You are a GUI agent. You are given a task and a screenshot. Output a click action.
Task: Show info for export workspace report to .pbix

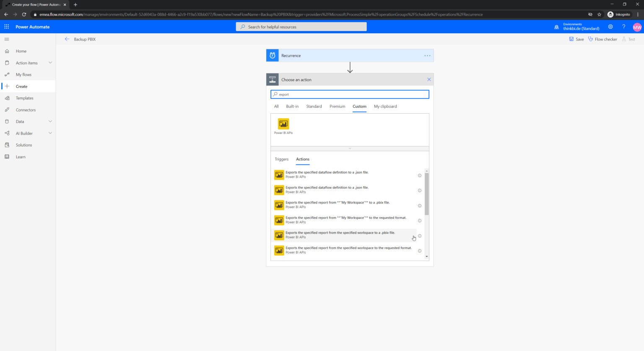pos(420,236)
